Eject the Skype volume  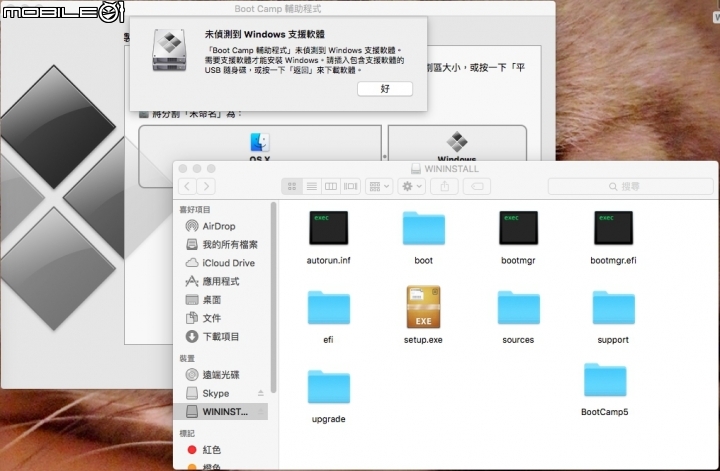(260, 393)
